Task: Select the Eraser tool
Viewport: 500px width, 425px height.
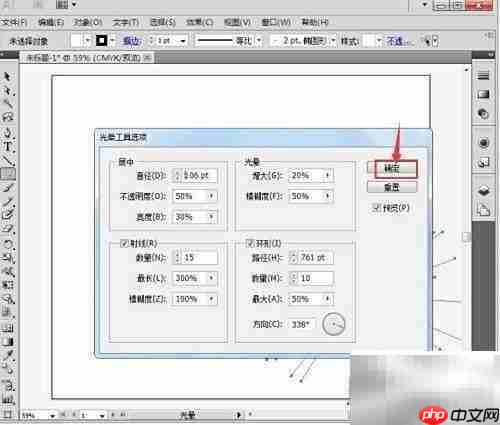Action: pyautogui.click(x=7, y=229)
